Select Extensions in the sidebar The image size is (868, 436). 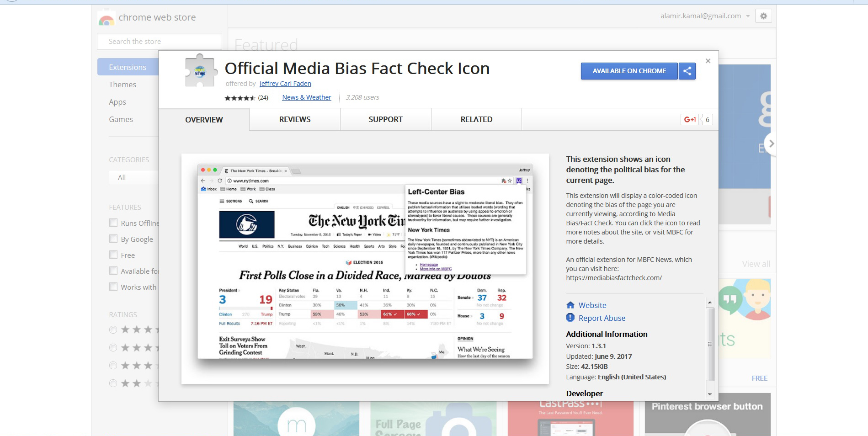[128, 67]
